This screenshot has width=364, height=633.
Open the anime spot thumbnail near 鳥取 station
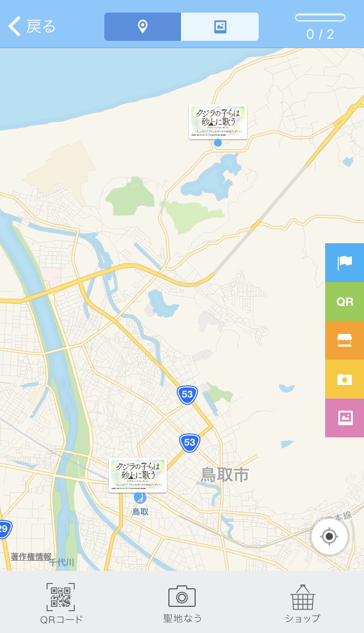[x=138, y=475]
